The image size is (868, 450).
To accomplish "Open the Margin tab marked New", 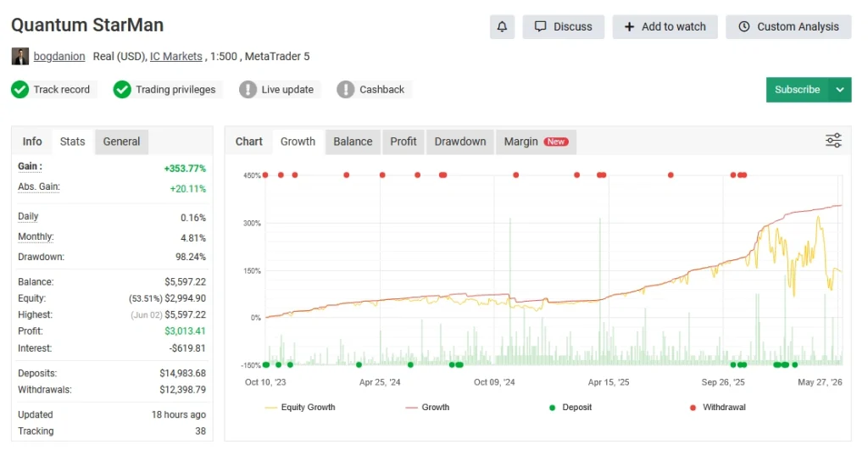I will point(536,142).
